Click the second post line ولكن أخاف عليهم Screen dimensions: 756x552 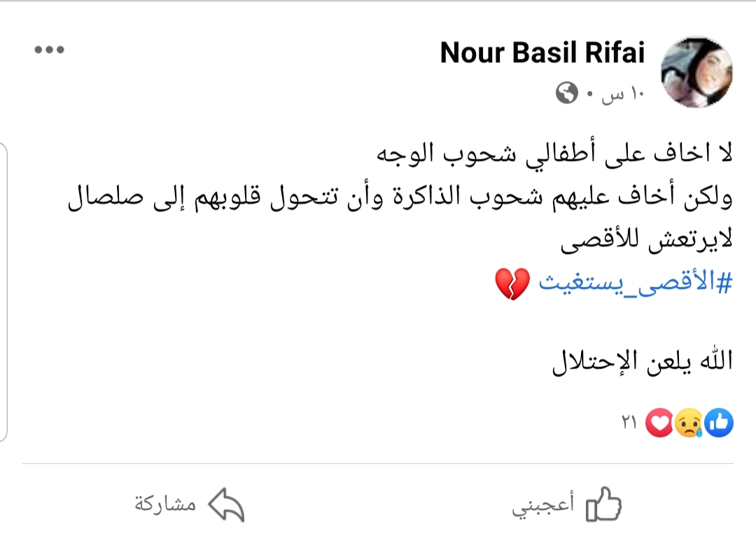click(x=400, y=197)
